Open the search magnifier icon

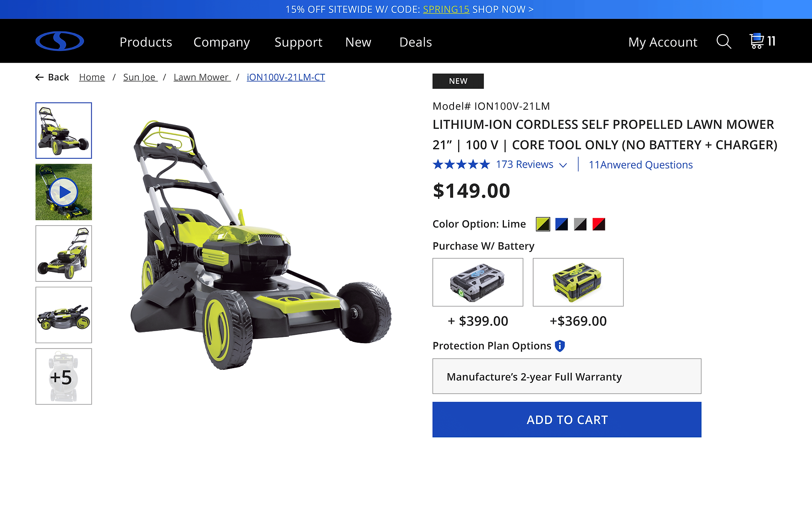click(x=724, y=42)
